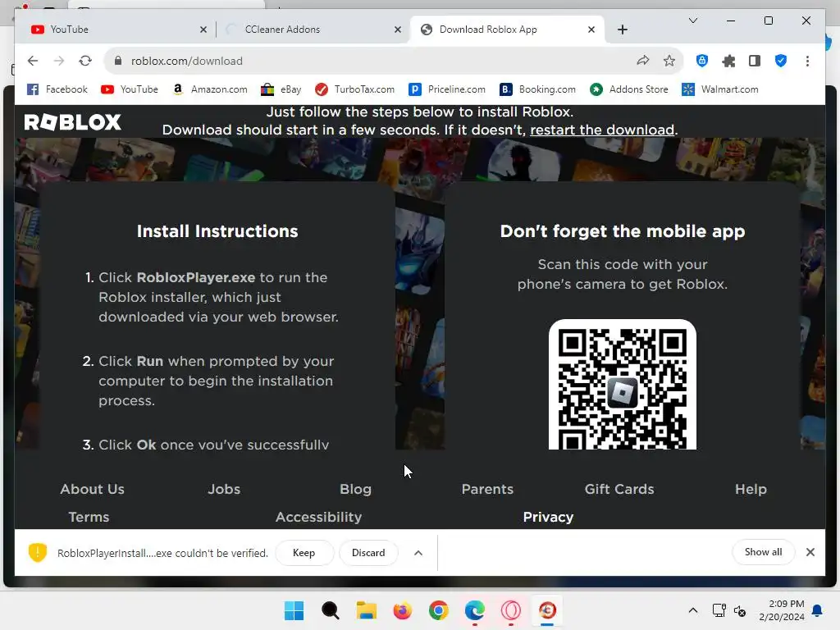
Task: Click the blue checkmark shield extension
Action: click(x=781, y=61)
